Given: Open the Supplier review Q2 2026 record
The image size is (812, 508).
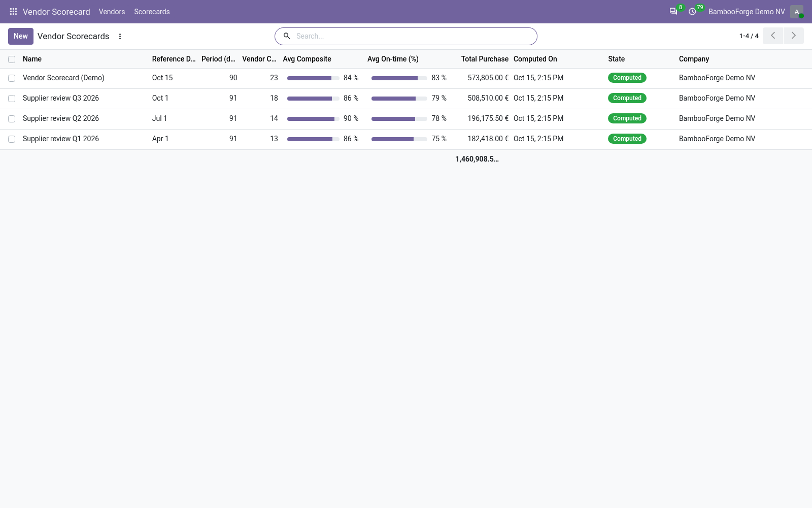Looking at the screenshot, I should (61, 118).
